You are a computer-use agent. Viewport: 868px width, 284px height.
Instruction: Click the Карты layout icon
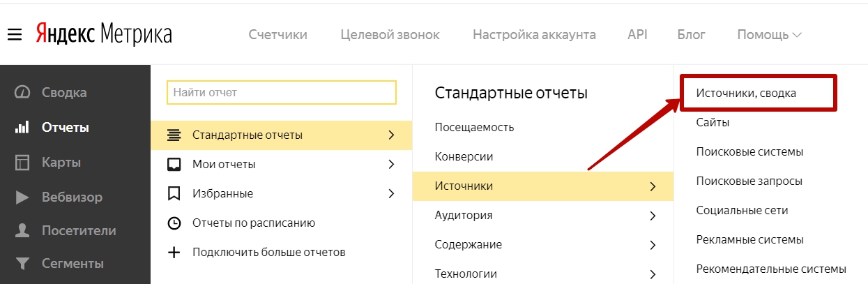[22, 163]
